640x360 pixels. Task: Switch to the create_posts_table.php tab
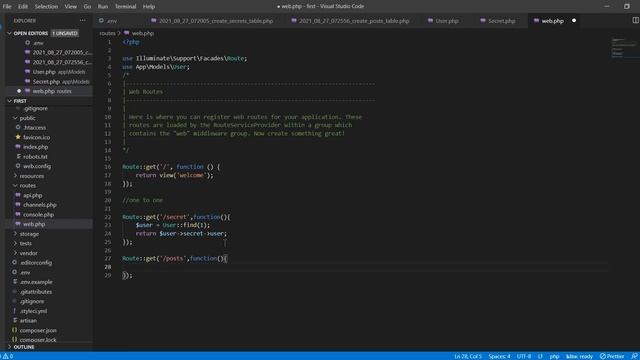point(350,21)
